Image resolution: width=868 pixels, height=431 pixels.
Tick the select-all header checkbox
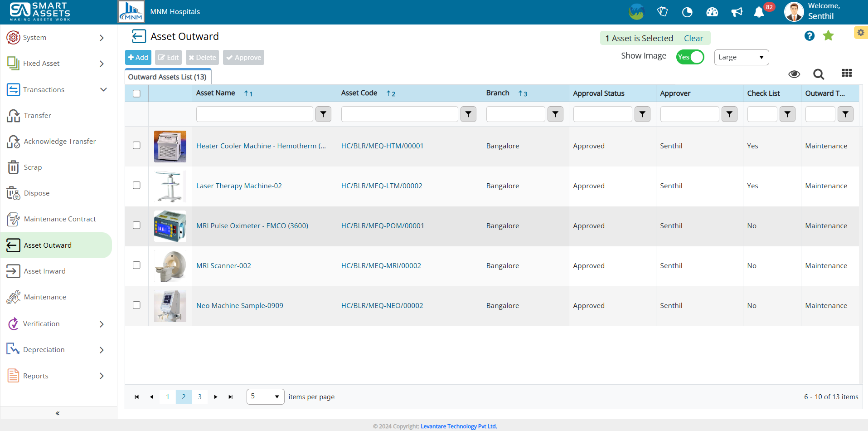[136, 93]
